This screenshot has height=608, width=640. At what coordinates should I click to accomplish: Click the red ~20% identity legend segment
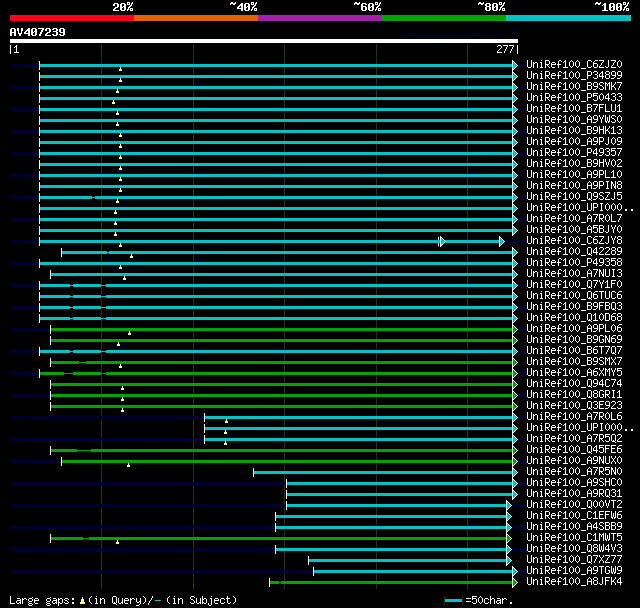[72, 18]
